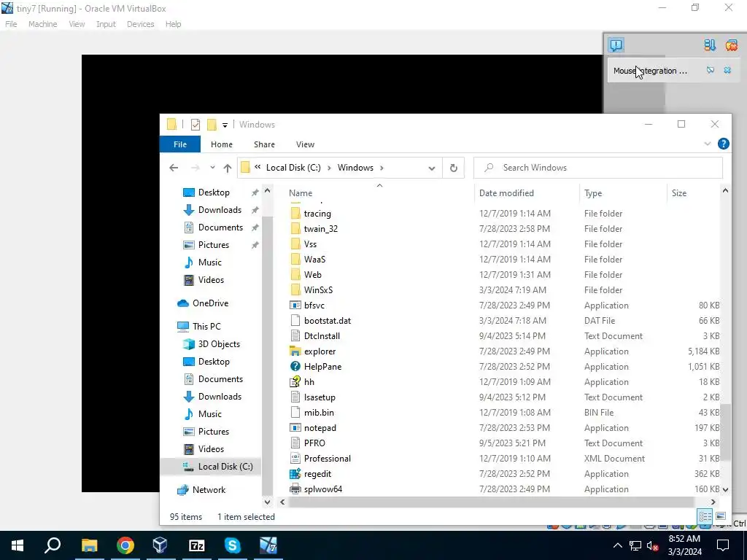Sort files by Date modified column
Viewport: 747px width, 560px height.
coord(506,192)
